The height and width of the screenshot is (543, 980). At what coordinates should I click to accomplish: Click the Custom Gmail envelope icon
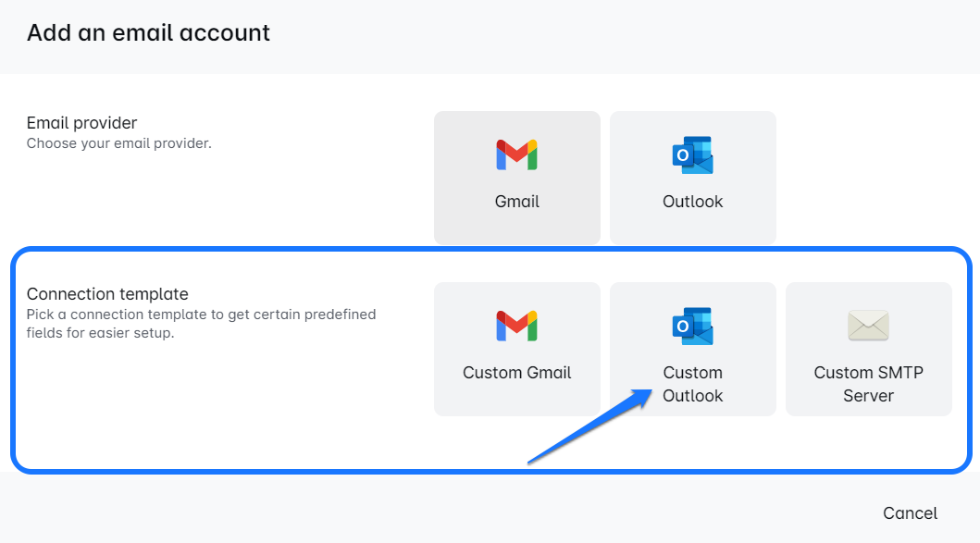click(x=516, y=325)
